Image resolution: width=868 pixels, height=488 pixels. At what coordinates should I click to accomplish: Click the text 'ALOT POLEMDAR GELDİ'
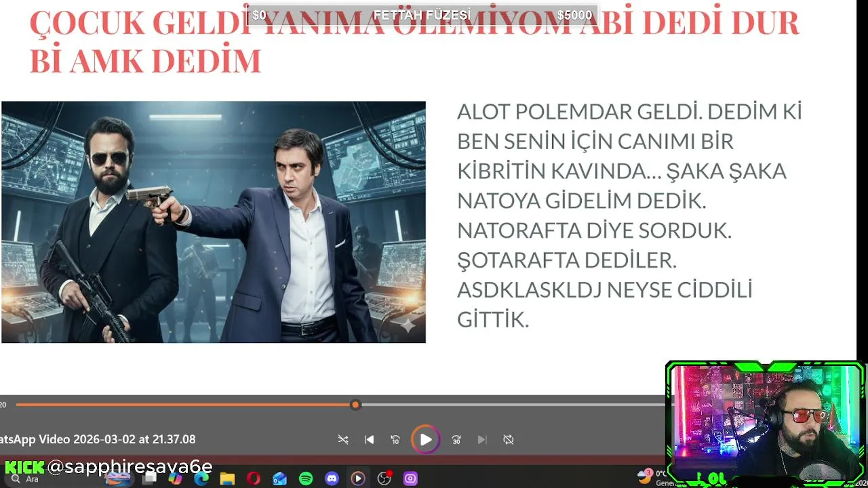tap(578, 112)
